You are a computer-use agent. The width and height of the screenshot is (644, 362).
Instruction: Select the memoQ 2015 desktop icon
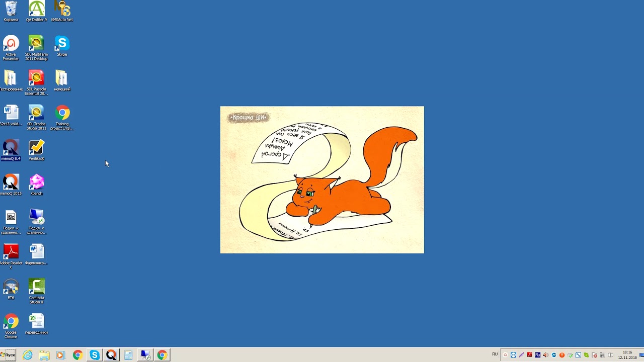coord(11,185)
